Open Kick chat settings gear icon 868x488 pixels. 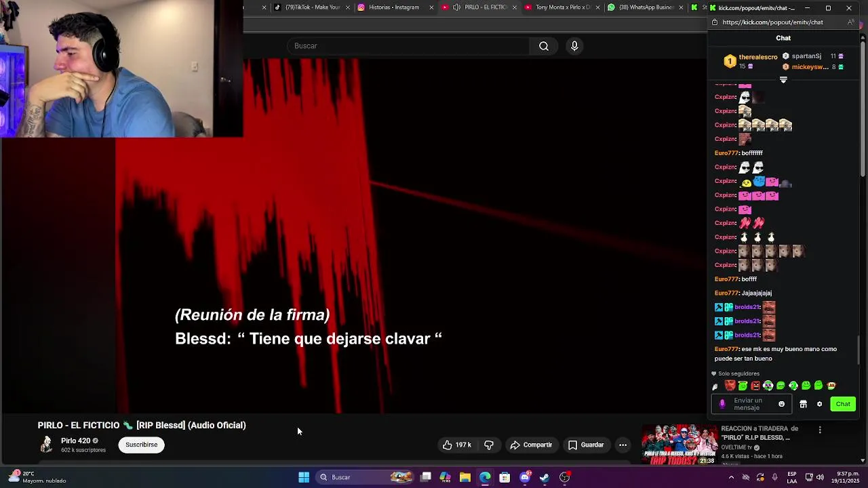coord(819,404)
